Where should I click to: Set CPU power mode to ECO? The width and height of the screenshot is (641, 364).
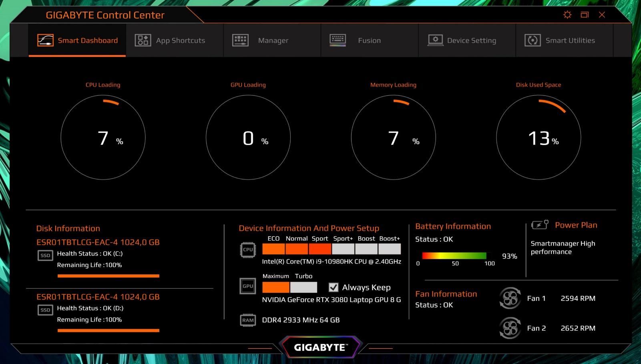point(273,249)
